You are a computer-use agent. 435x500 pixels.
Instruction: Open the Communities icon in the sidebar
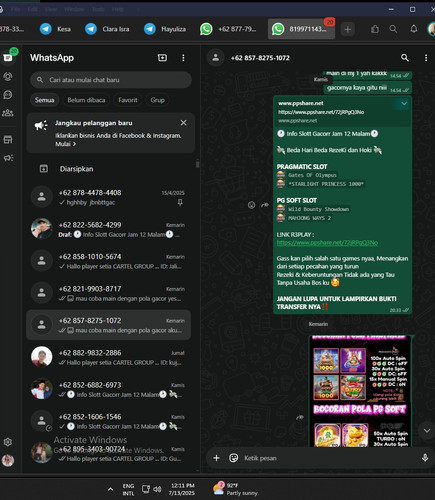[x=8, y=113]
